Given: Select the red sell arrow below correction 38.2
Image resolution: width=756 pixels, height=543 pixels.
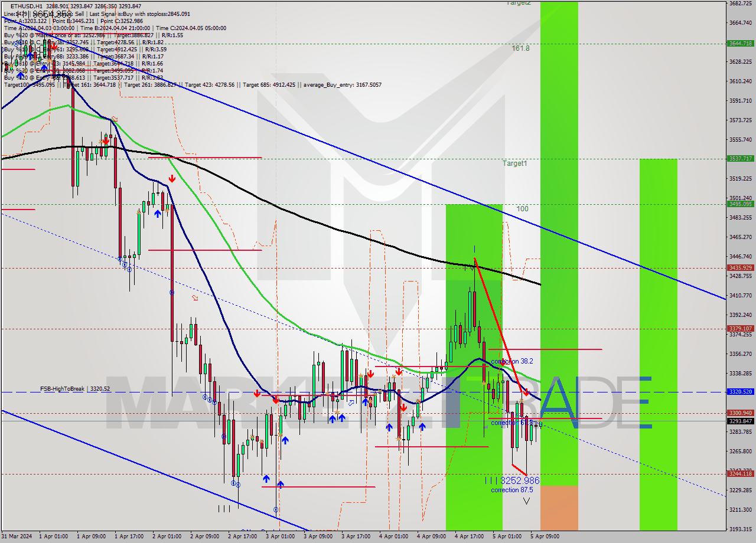Looking at the screenshot, I should pos(526,392).
